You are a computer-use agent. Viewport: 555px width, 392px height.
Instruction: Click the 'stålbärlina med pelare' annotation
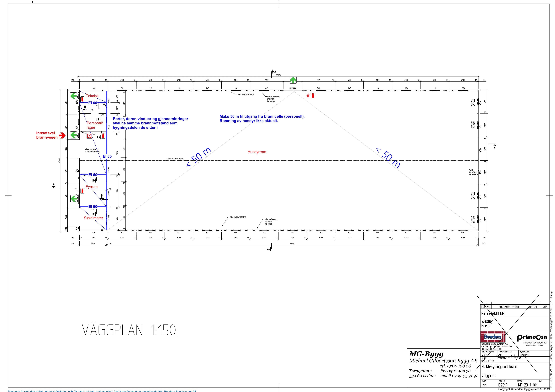[x=175, y=159]
